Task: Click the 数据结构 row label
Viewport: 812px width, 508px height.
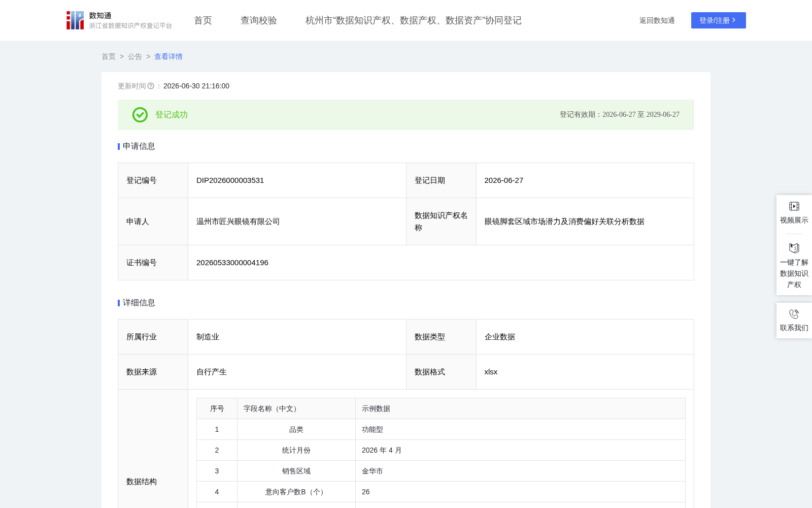Action: point(142,482)
